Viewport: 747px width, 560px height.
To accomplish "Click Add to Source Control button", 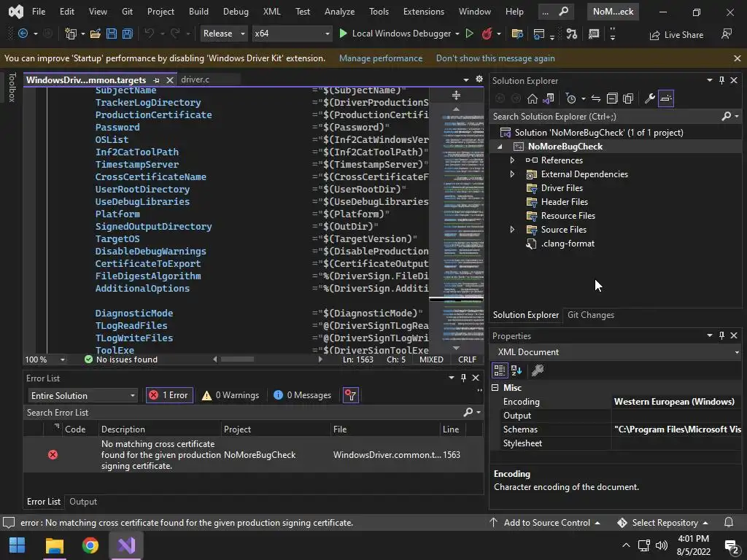I will [545, 523].
